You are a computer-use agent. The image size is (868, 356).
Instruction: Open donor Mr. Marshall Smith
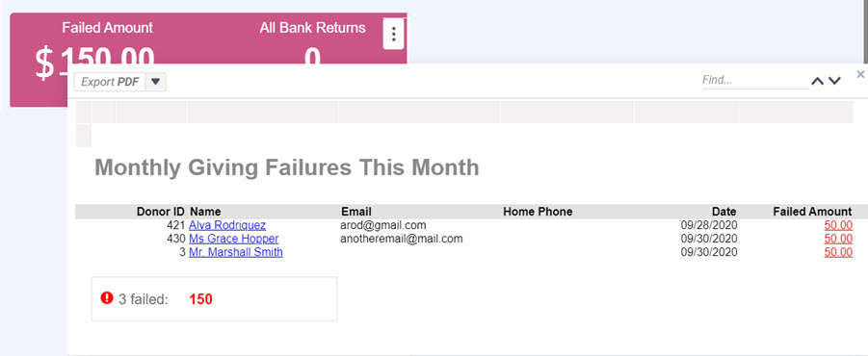click(x=236, y=252)
